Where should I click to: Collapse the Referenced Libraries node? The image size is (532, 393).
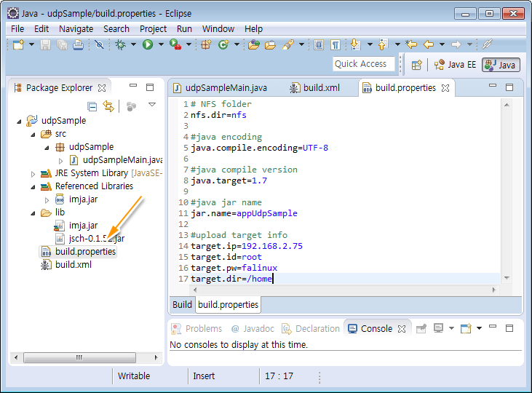pos(33,187)
